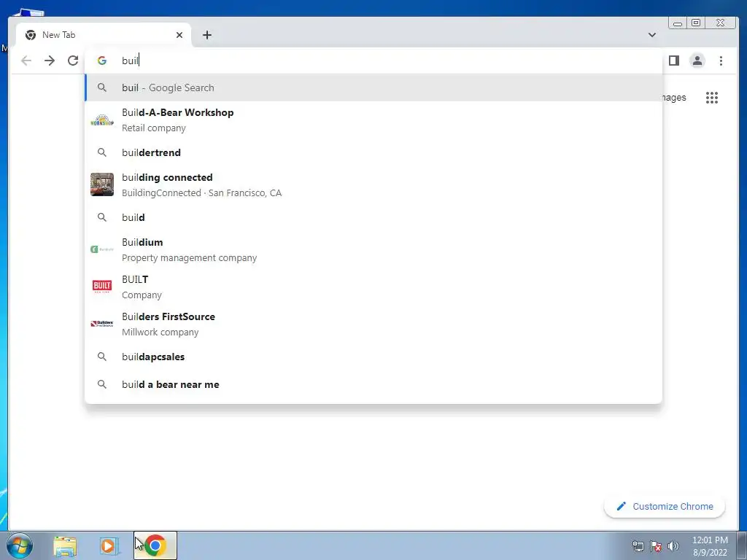Close the New Tab tab
747x560 pixels.
pyautogui.click(x=179, y=35)
